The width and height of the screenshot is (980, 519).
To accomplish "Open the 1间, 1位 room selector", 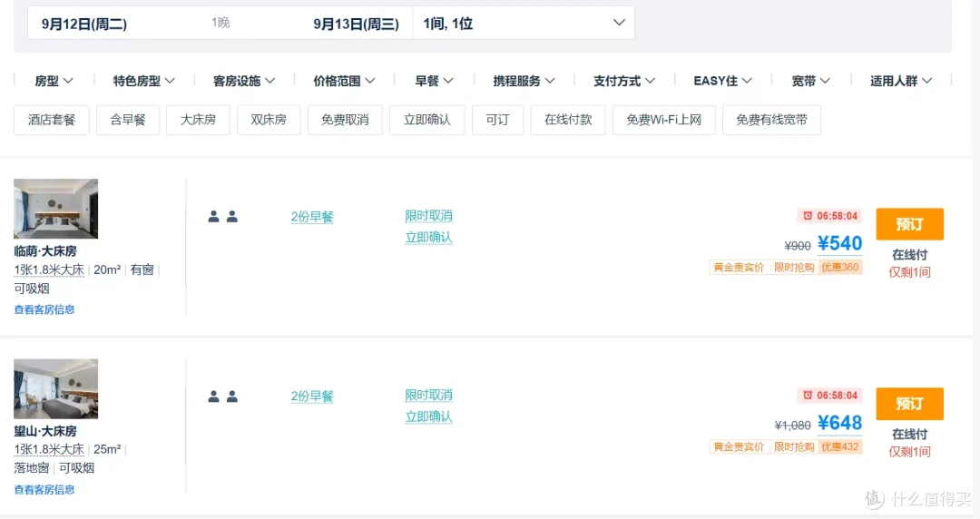I will [x=524, y=23].
